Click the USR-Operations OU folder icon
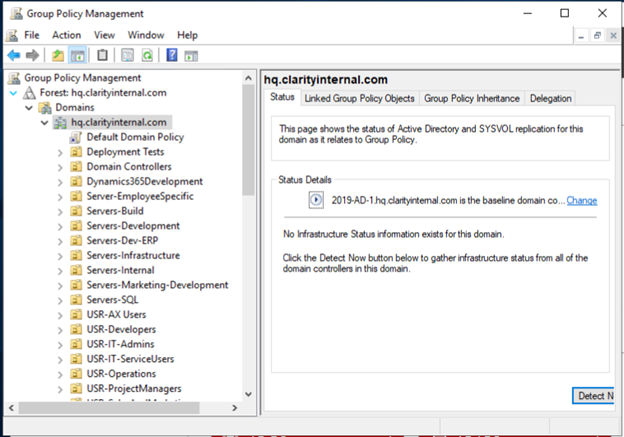 pyautogui.click(x=76, y=374)
